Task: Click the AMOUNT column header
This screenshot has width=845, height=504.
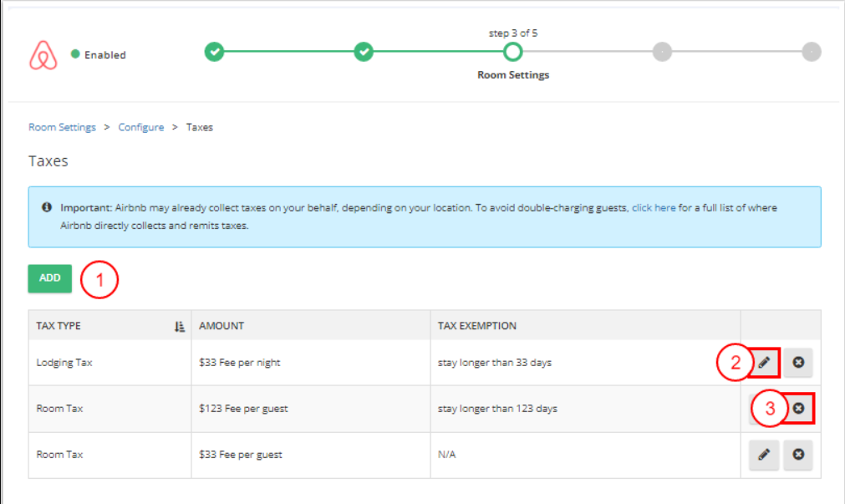Action: point(221,326)
